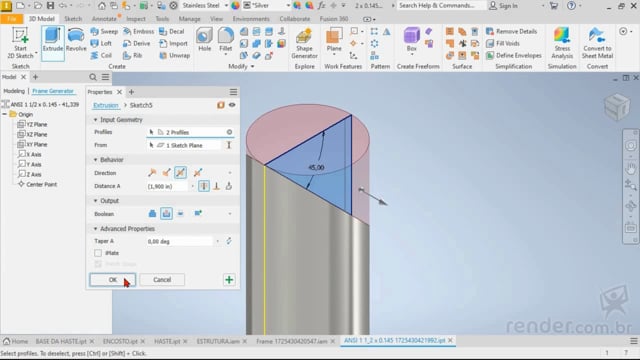Create a freeform Box
Screen dimensions: 640x360
click(x=411, y=40)
